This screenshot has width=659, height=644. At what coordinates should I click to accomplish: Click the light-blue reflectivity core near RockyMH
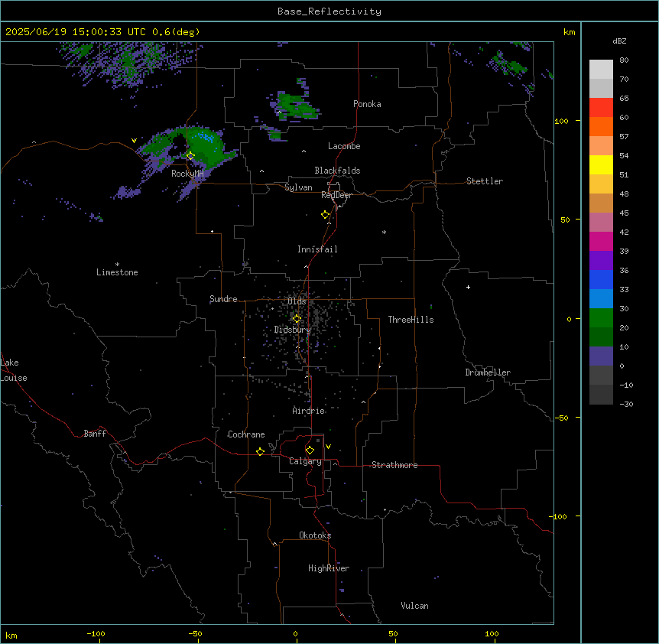206,137
